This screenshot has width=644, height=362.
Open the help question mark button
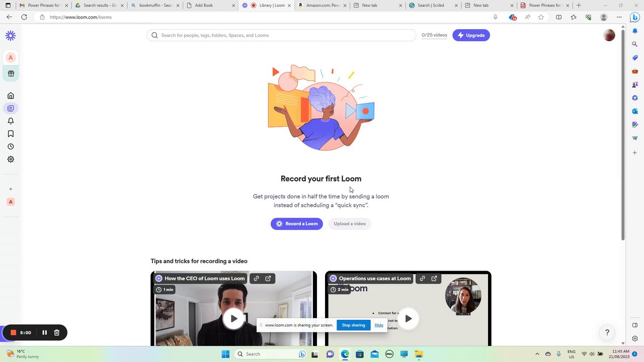click(607, 332)
